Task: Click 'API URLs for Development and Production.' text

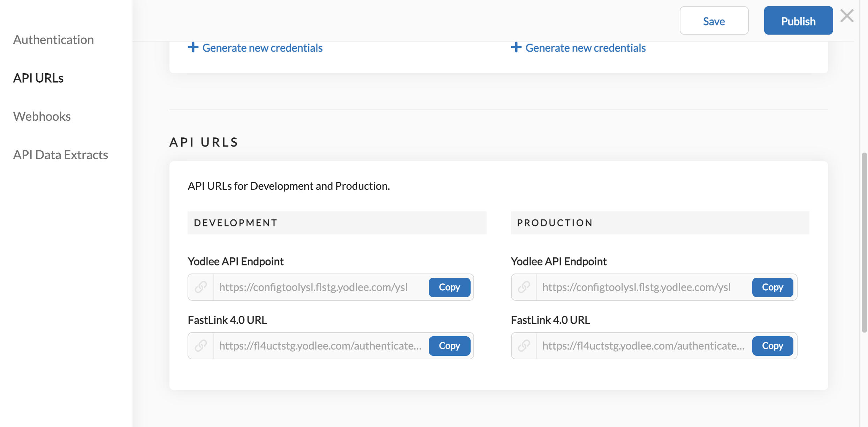Action: [289, 186]
